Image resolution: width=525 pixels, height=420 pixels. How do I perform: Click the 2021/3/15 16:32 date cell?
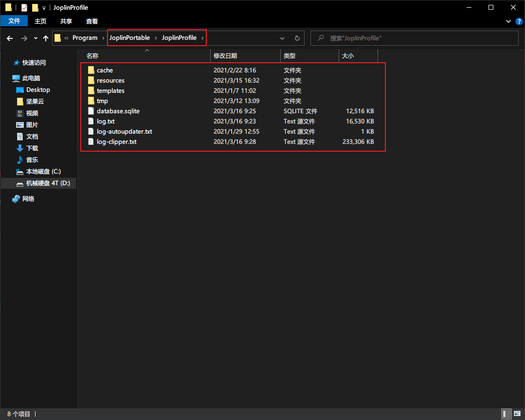coord(236,81)
